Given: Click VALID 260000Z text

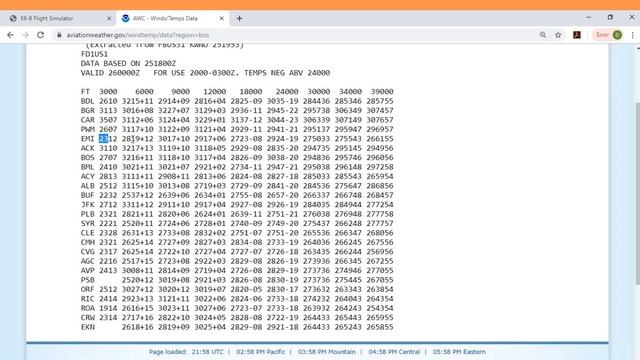Looking at the screenshot, I should tap(110, 73).
